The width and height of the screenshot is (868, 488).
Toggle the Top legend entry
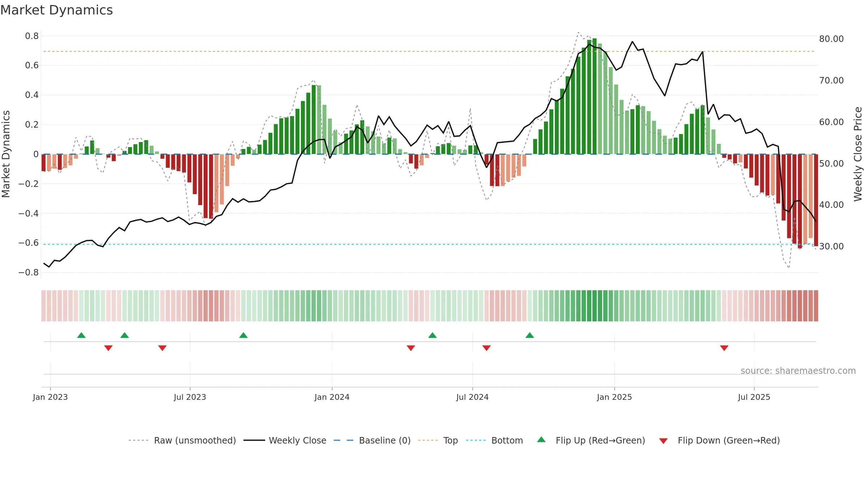pos(438,440)
